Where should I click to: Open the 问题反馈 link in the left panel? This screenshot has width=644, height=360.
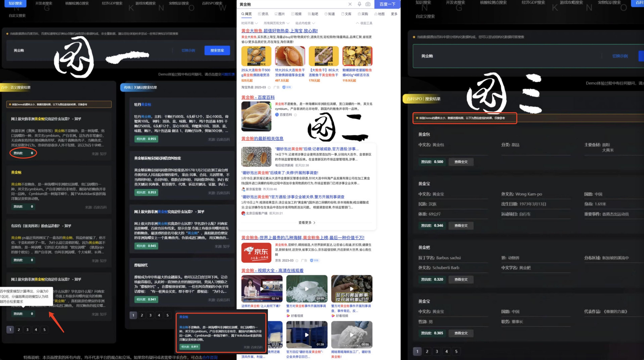228,74
